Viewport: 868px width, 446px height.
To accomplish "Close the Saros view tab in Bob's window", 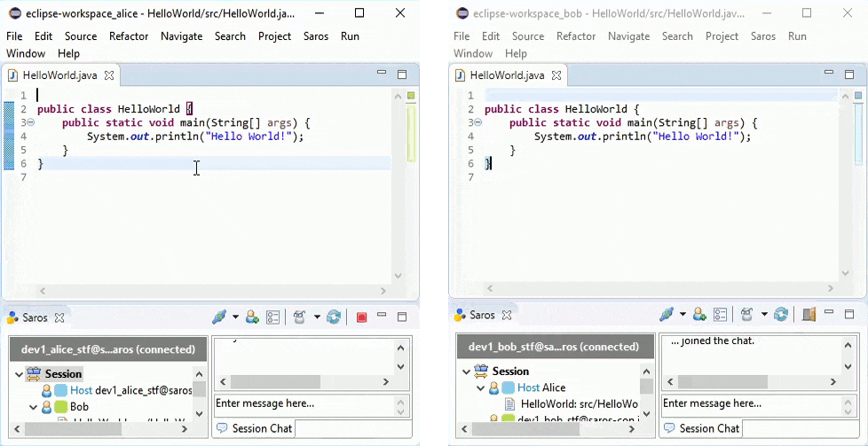I will (507, 316).
